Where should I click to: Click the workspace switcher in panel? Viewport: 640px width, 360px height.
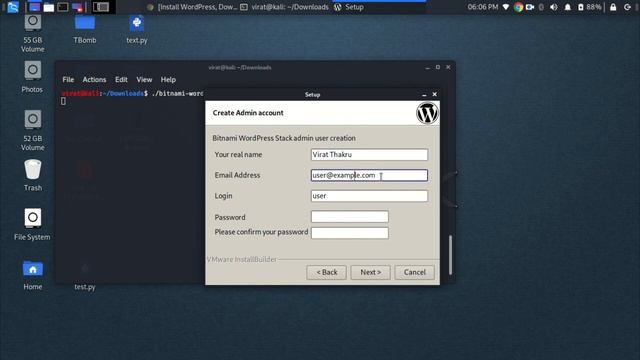point(100,7)
